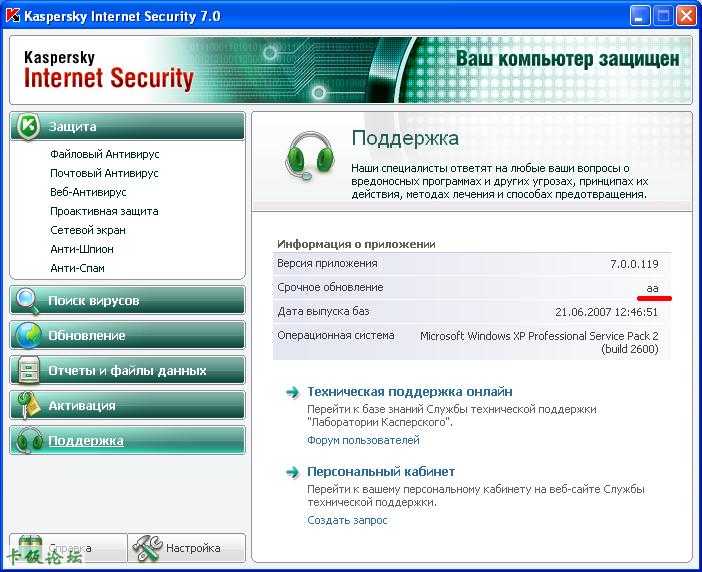Select Веб-Антивирус
The height and width of the screenshot is (572, 702).
[x=88, y=192]
